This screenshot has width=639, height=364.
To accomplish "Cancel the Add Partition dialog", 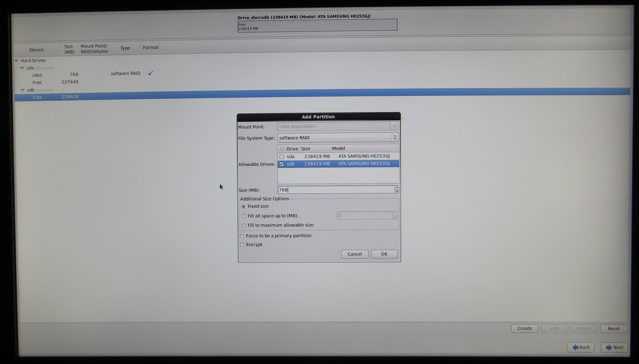I will 354,254.
